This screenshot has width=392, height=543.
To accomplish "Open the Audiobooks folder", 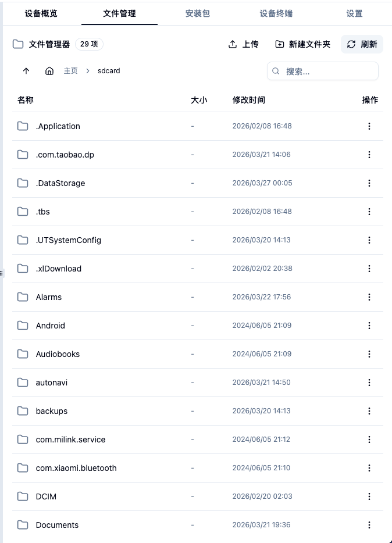I will point(57,353).
